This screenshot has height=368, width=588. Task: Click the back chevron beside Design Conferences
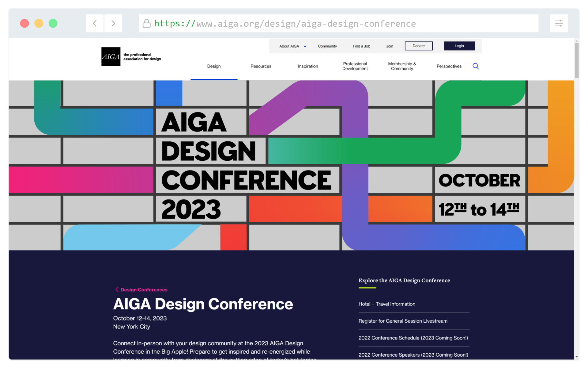point(117,289)
